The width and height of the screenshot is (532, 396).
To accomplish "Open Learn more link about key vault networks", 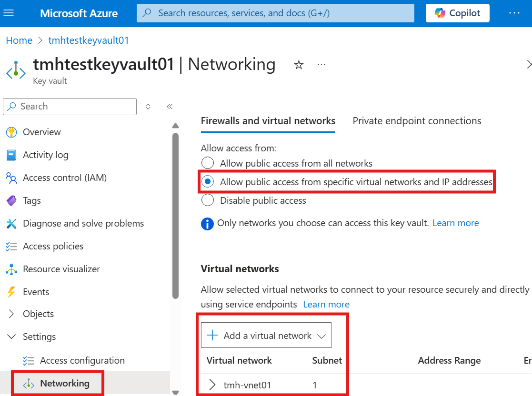I will click(456, 223).
